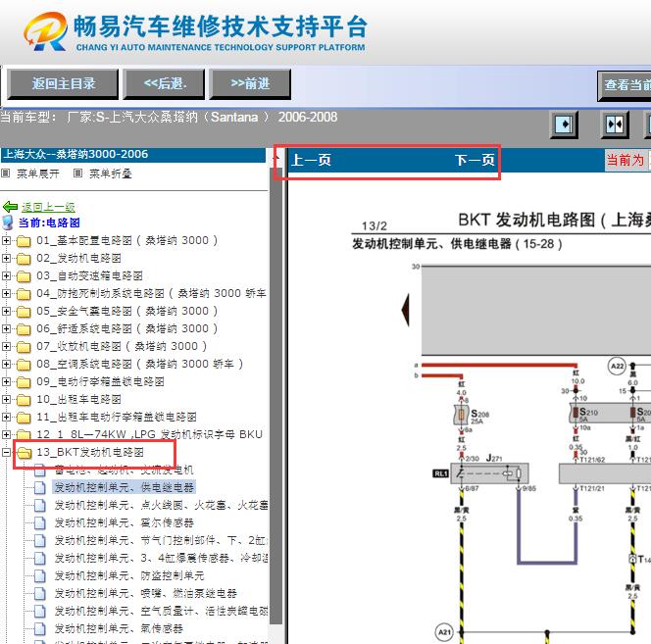651x644 pixels.
Task: Go to previous page 上一页
Action: [x=312, y=160]
